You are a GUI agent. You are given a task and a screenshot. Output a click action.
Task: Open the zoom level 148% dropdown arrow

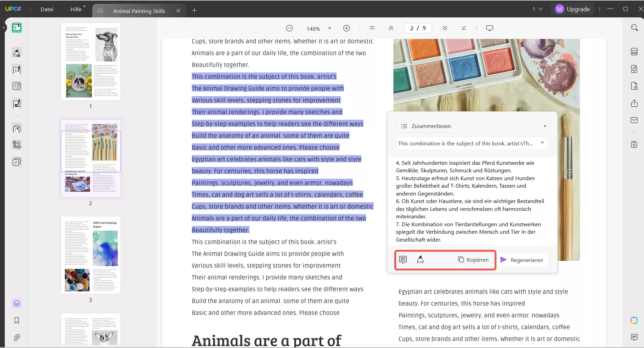tap(330, 28)
